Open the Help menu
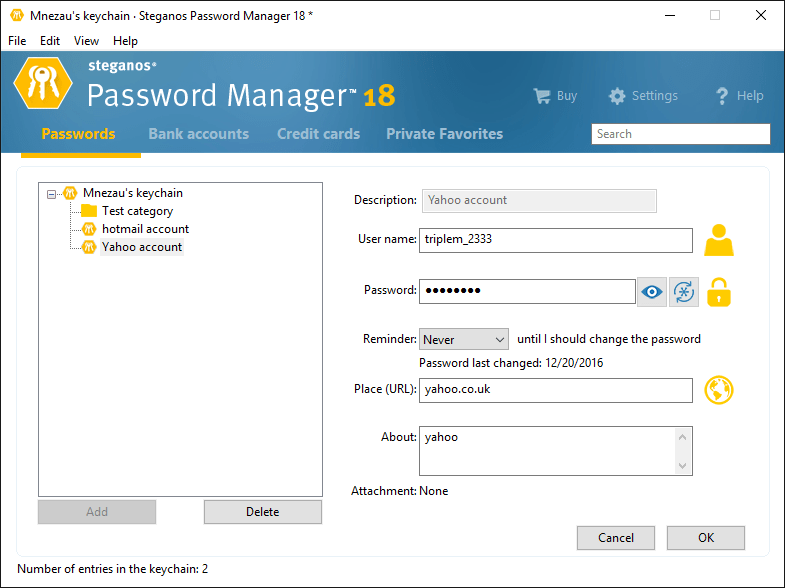 click(x=125, y=41)
